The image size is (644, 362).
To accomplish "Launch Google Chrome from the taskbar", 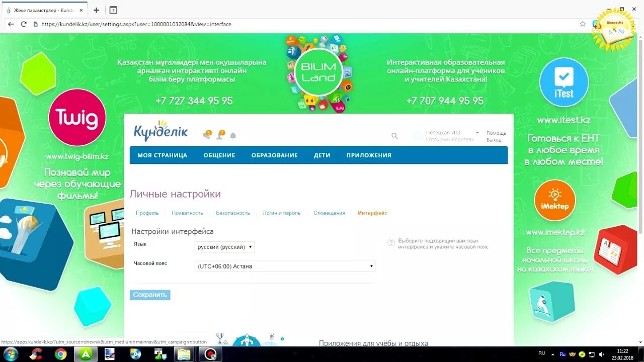I will pos(61,354).
